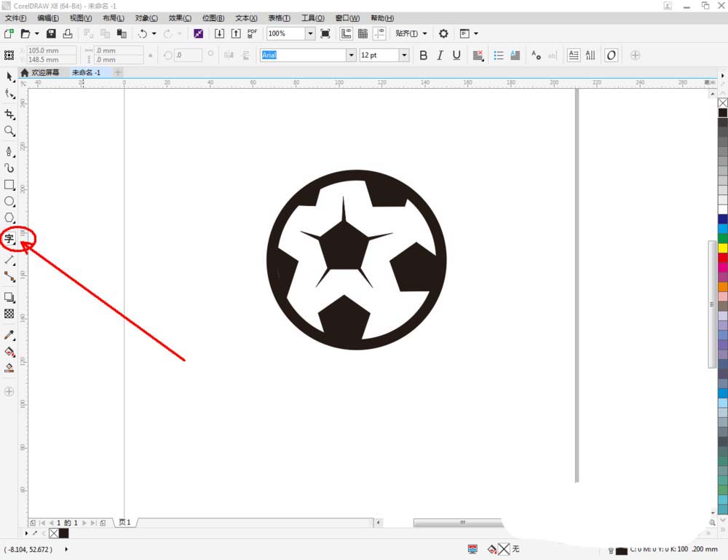Screen dimensions: 728x560
Task: Select the Smart Fill tool
Action: (9, 368)
